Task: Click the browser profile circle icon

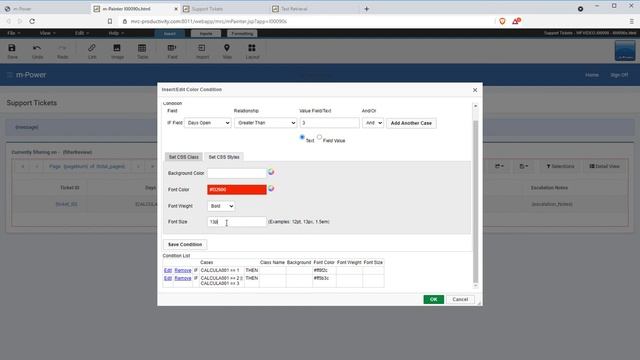Action: pyautogui.click(x=580, y=9)
